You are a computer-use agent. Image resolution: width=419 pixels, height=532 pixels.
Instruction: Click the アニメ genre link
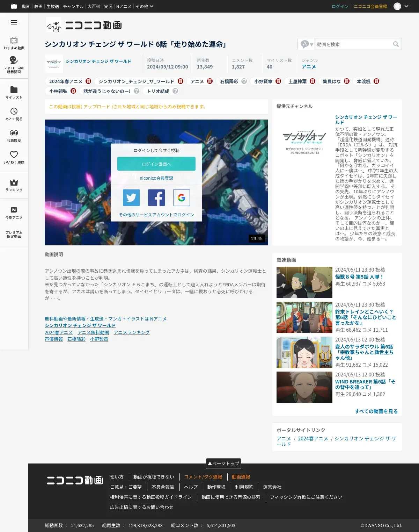tap(309, 66)
